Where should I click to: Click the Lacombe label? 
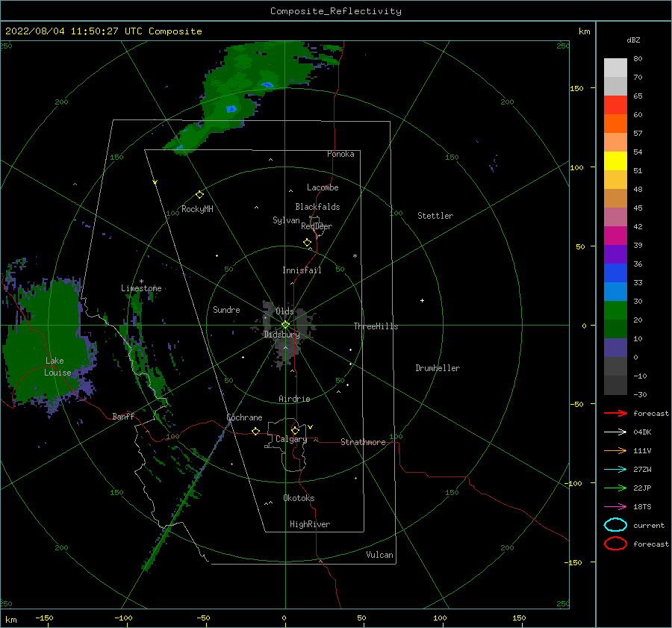[x=323, y=187]
